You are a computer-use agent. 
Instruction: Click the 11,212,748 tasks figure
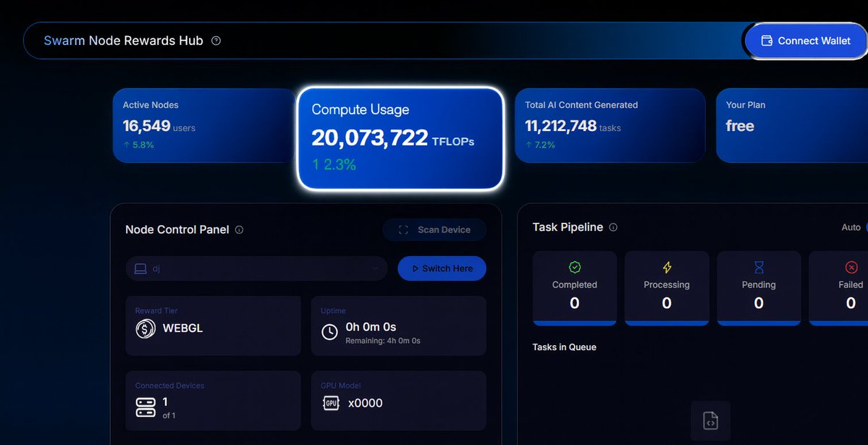coord(573,126)
